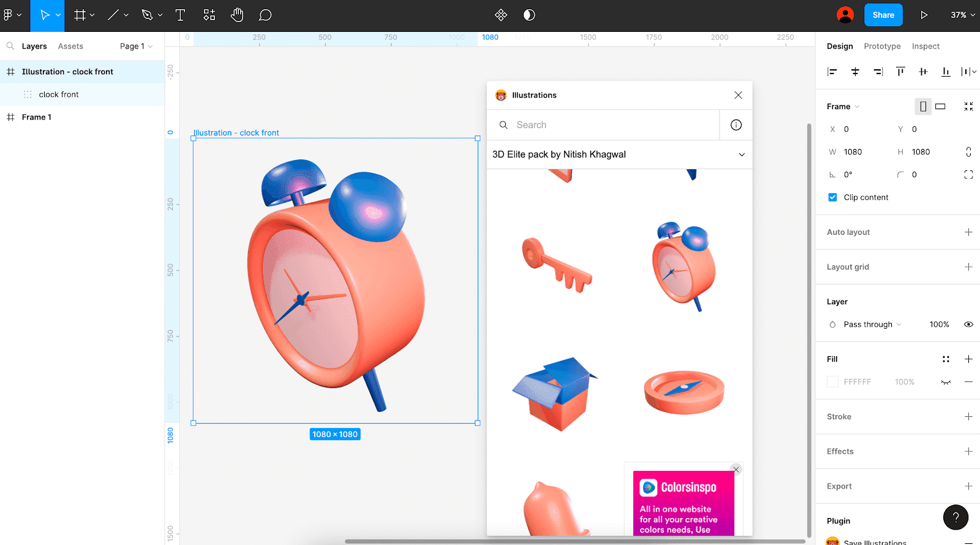
Task: Open Pen tool dropdown arrow
Action: pos(160,15)
